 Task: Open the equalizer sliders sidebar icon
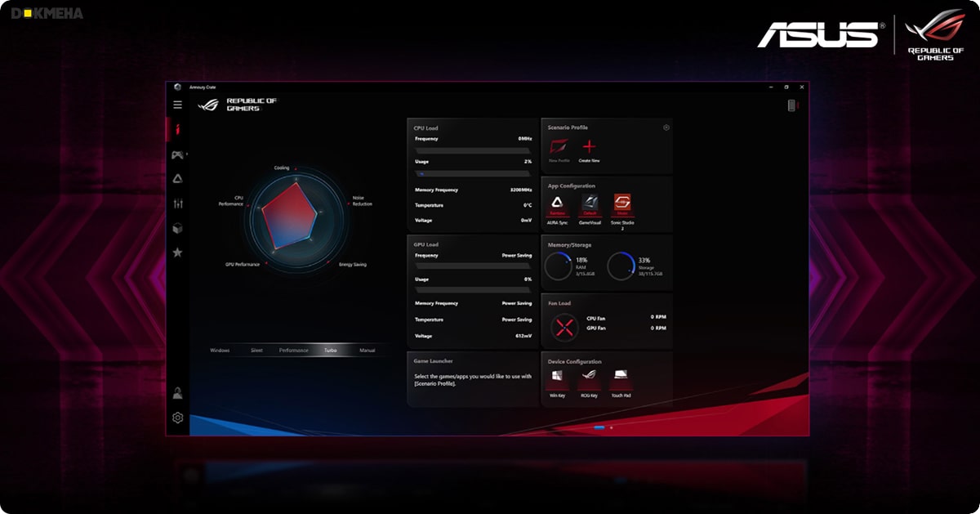pyautogui.click(x=177, y=203)
